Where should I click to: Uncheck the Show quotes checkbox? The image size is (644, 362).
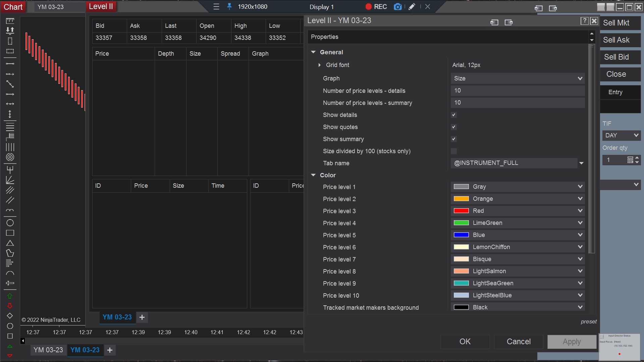(x=454, y=127)
